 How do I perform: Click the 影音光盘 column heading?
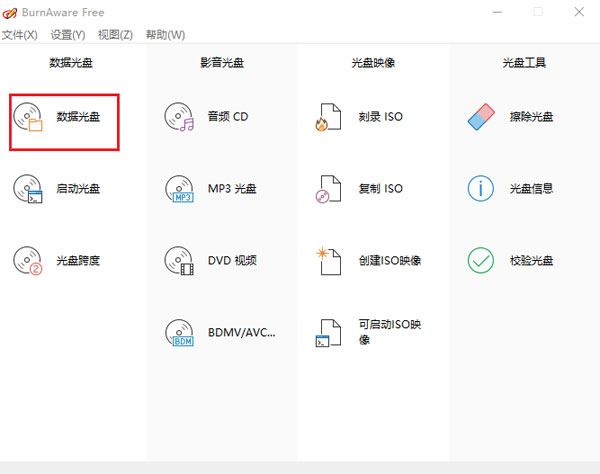tap(222, 63)
